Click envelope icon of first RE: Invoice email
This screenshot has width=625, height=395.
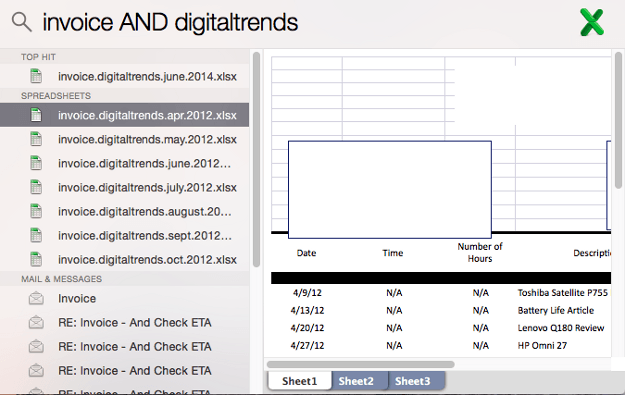click(x=36, y=322)
